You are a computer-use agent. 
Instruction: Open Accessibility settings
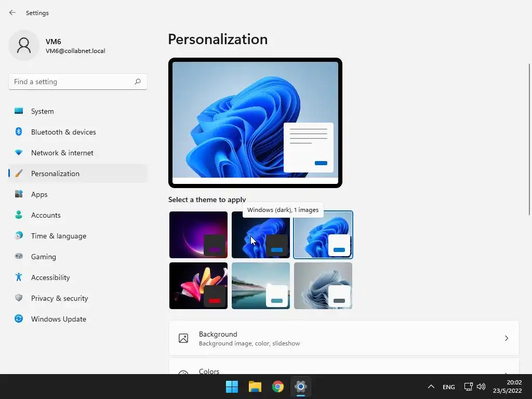click(x=78, y=277)
